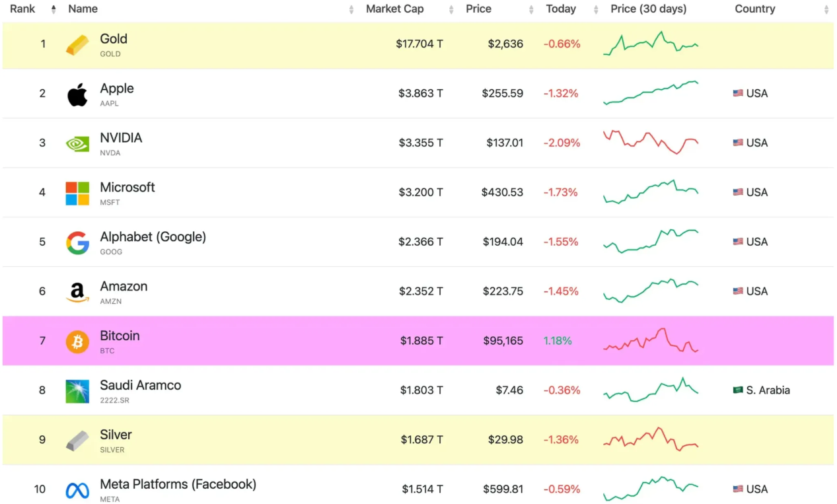Viewport: 837px width, 504px height.
Task: Click Amazon's -1.45% daily change
Action: tap(561, 292)
